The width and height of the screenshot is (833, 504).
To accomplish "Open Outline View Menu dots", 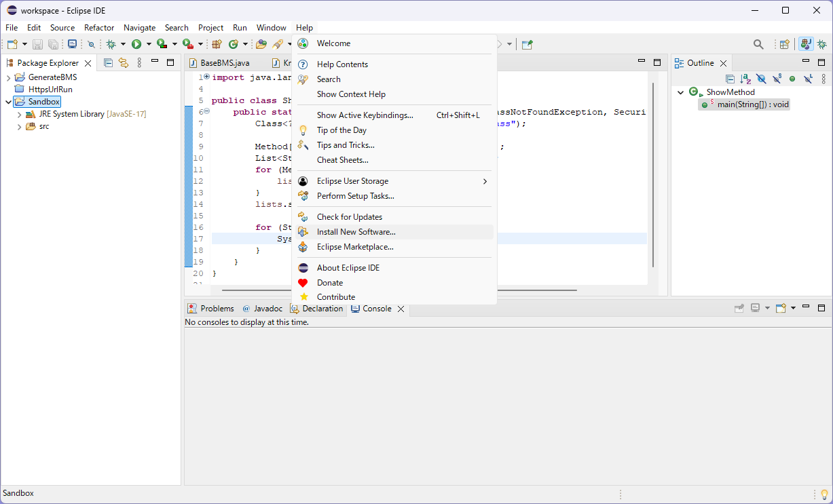I will pyautogui.click(x=823, y=79).
